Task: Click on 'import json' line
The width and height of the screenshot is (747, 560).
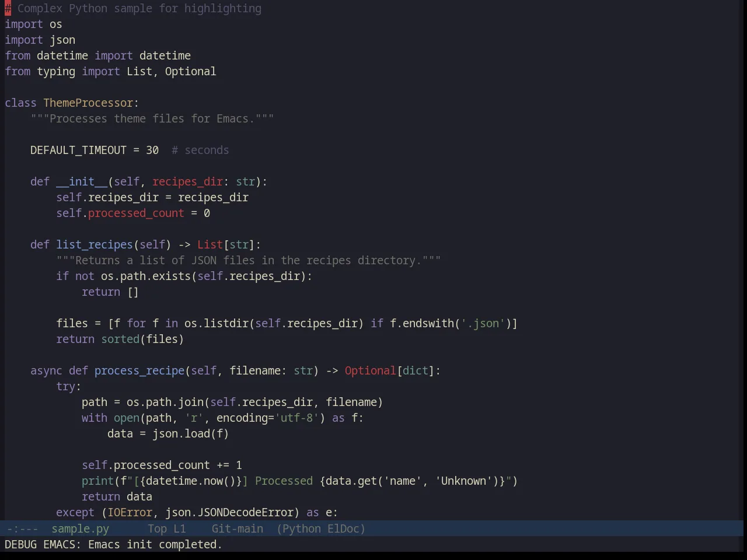Action: pyautogui.click(x=40, y=40)
